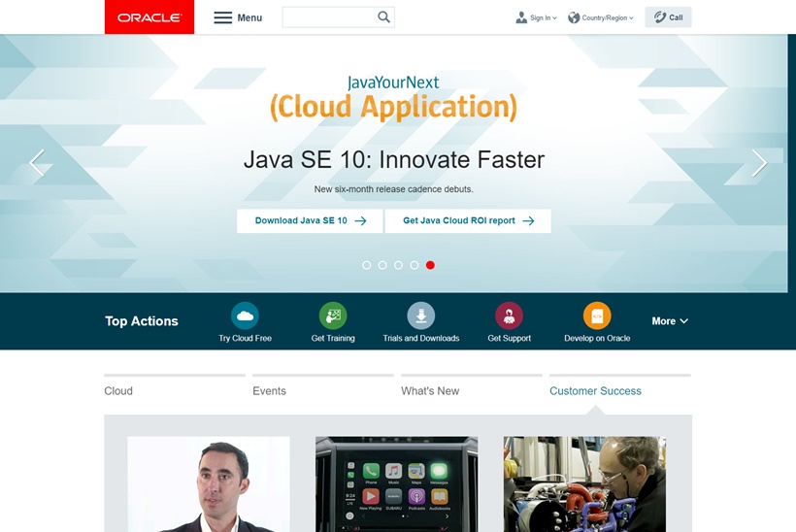The image size is (796, 532).
Task: Click the Sign In user icon
Action: pos(521,17)
